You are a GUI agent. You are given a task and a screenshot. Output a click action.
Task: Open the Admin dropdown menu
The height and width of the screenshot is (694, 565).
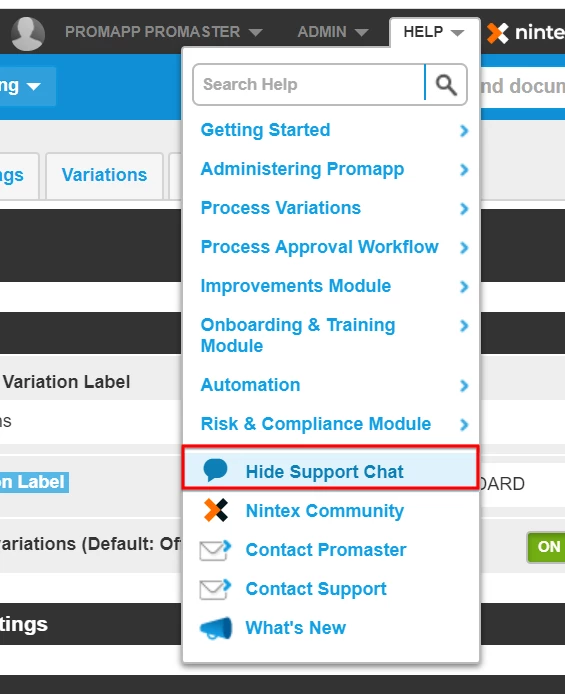tap(333, 32)
